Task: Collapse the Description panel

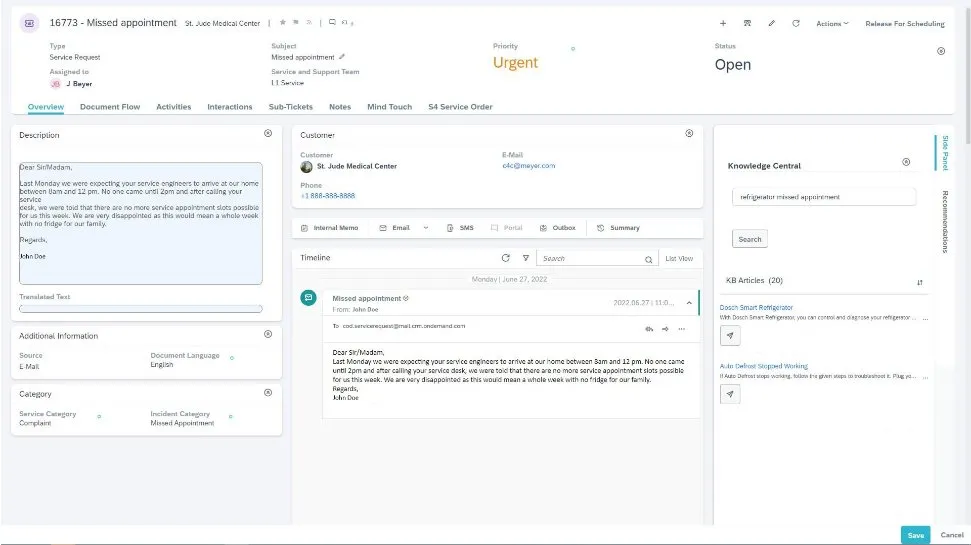Action: coord(267,134)
